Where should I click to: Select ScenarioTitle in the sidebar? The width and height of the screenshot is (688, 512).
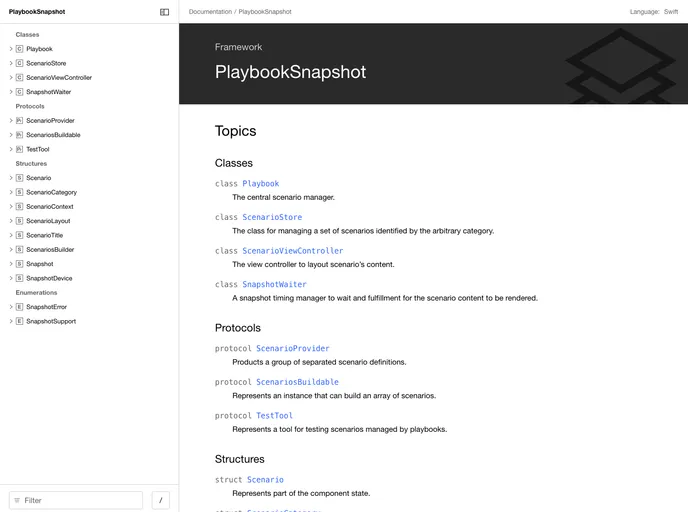point(44,235)
